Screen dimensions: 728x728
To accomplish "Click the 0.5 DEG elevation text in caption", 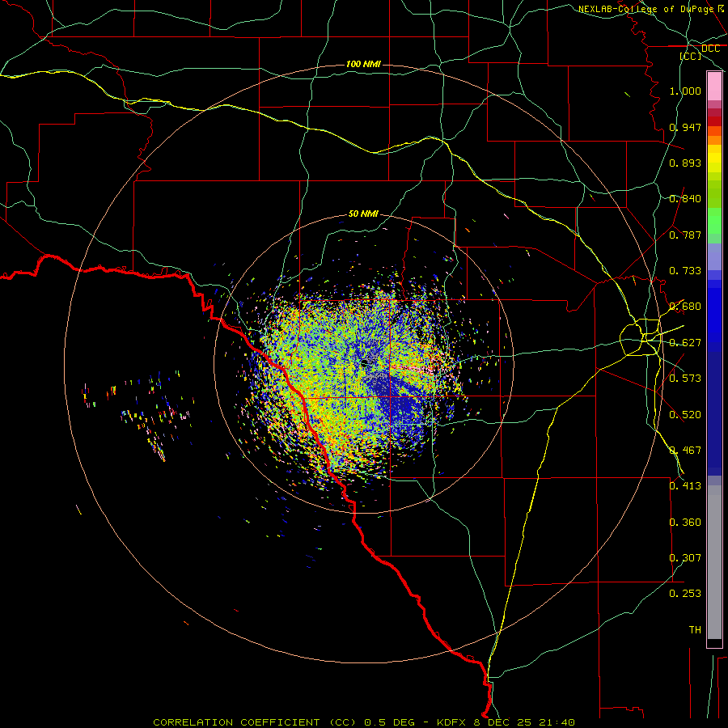I will pyautogui.click(x=389, y=722).
